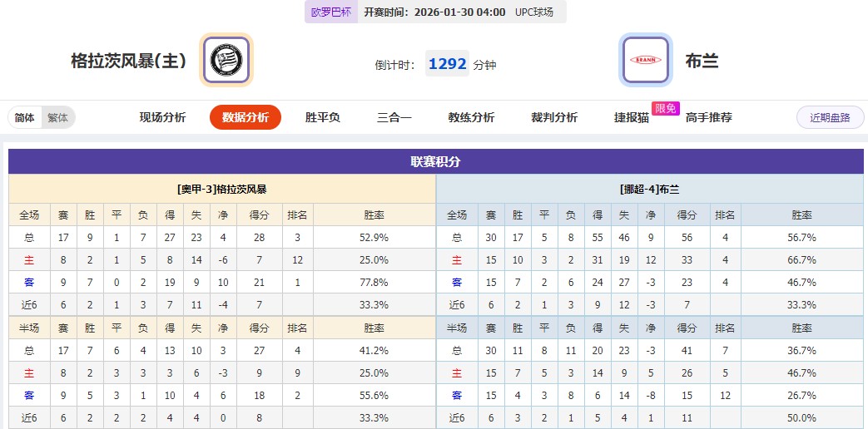Image resolution: width=868 pixels, height=429 pixels.
Task: Click red 主 label in Brann full-time table
Action: point(457,260)
